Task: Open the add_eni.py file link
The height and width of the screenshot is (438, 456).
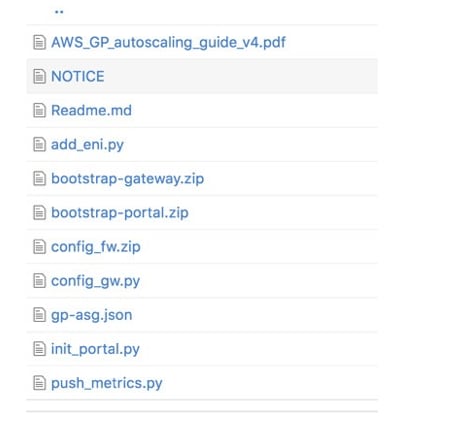Action: coord(87,145)
